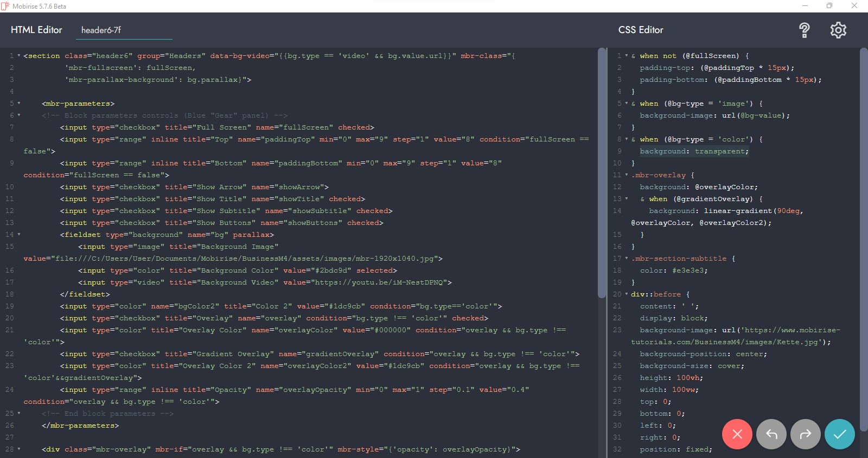This screenshot has height=458, width=868.
Task: Collapse the .mbr-overlay rule in CSS line 11
Action: coord(627,175)
